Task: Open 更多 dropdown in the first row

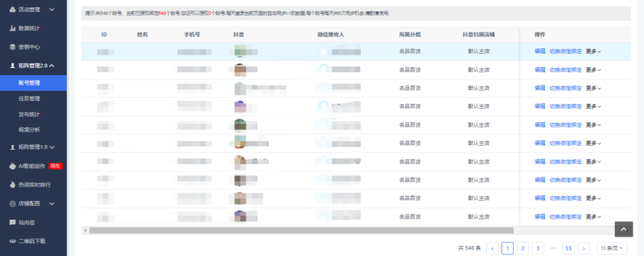Action: point(593,51)
